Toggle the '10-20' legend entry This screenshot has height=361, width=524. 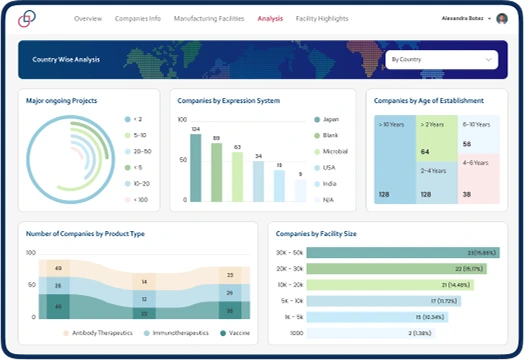click(x=137, y=184)
